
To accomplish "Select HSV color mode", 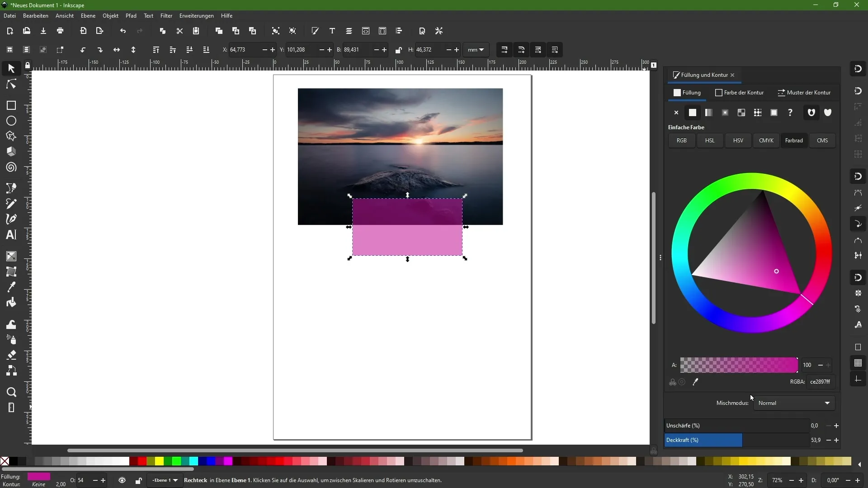I will click(x=738, y=141).
